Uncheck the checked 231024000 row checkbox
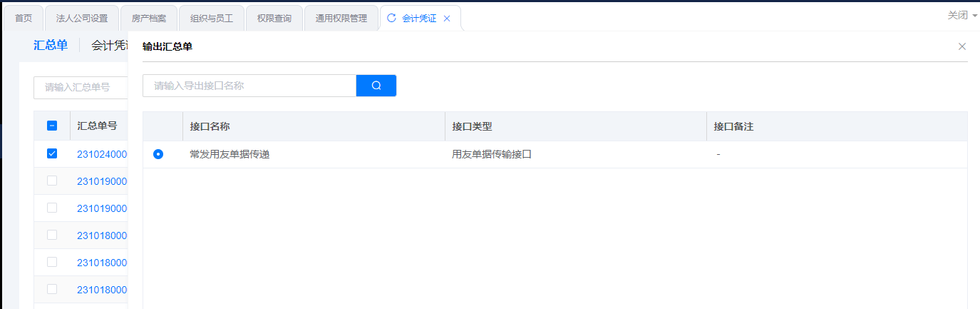This screenshot has height=309, width=980. coord(52,153)
